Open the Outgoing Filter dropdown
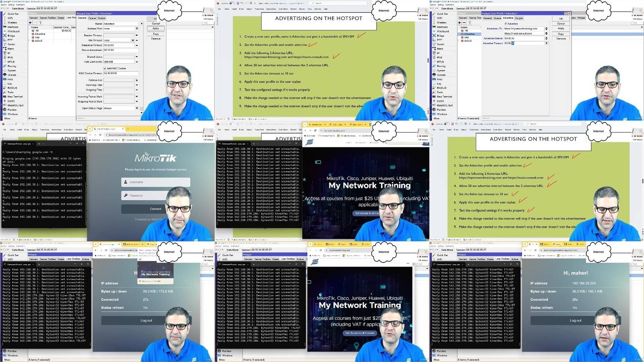 click(x=136, y=90)
